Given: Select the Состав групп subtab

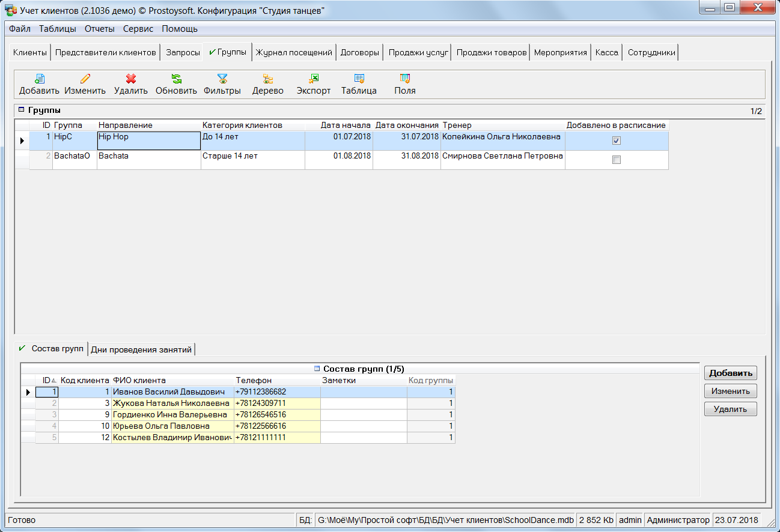Looking at the screenshot, I should tap(52, 348).
